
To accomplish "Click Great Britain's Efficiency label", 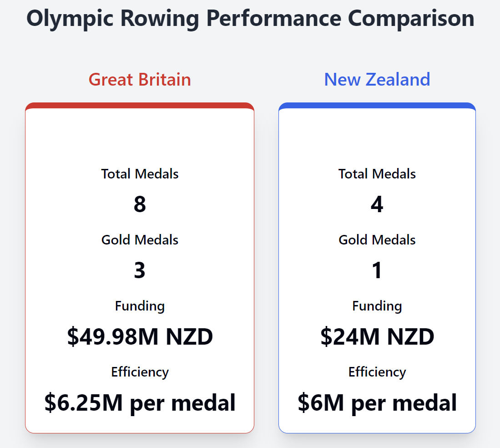I will coord(140,372).
